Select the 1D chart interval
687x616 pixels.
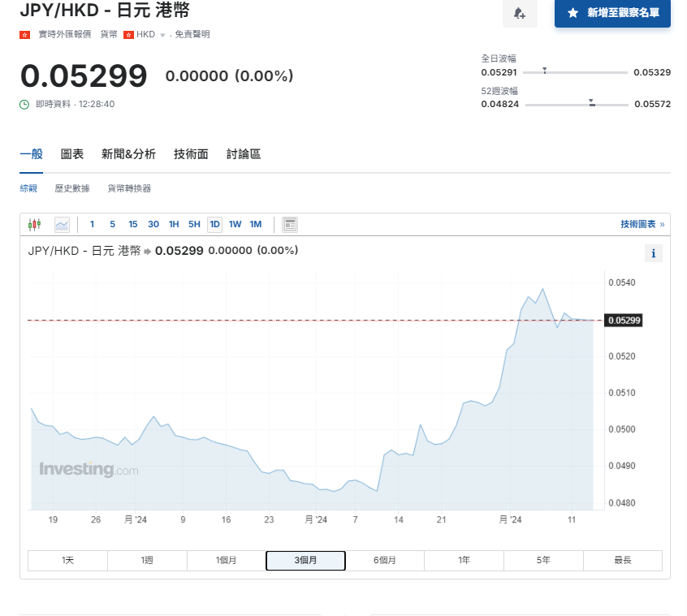(214, 225)
